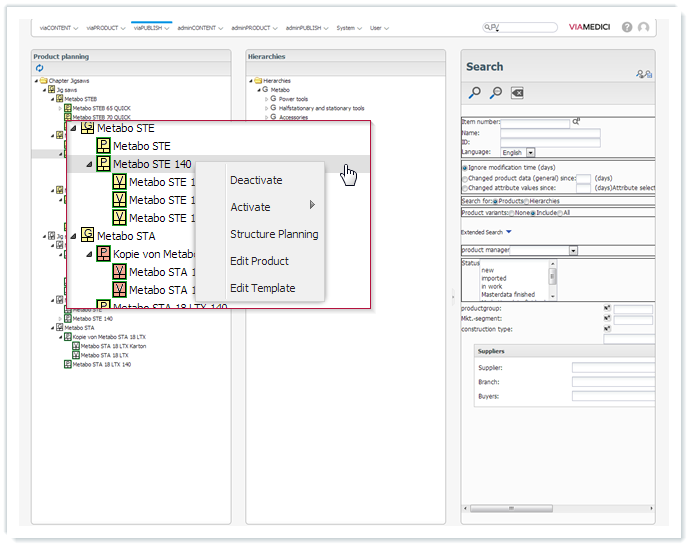Image resolution: width=691 pixels, height=548 pixels.
Task: Click the second magnifier search icon
Action: point(495,93)
